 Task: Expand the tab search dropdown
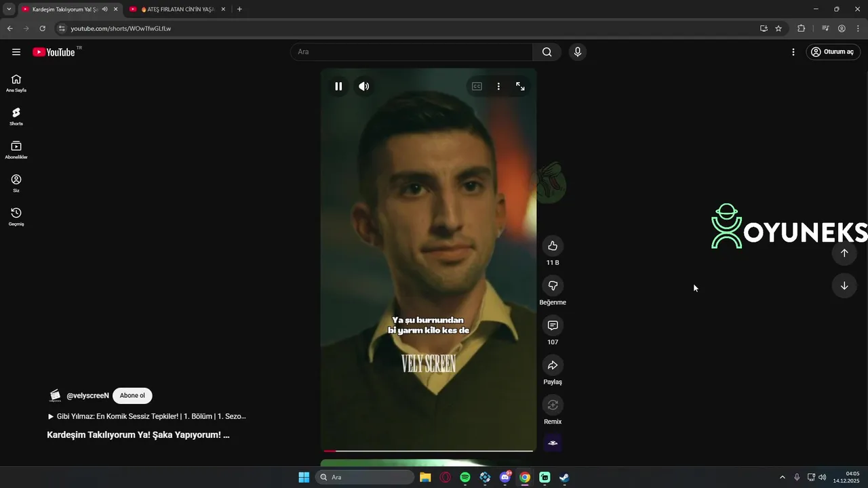9,9
